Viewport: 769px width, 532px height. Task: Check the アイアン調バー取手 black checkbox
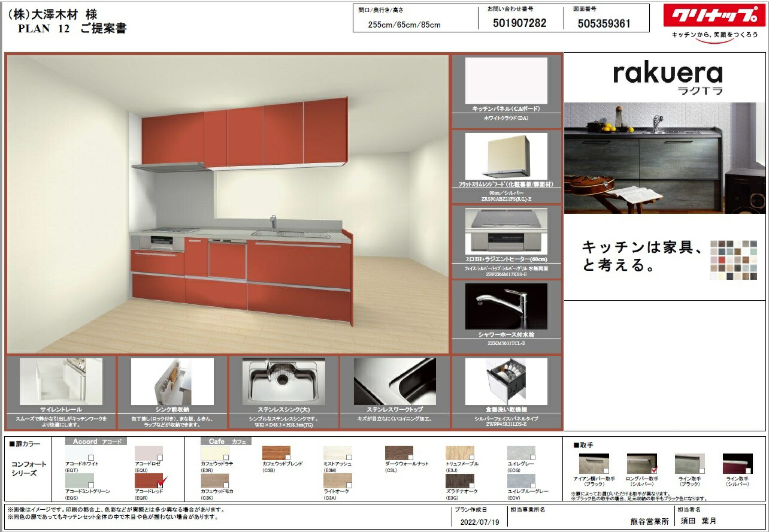tap(606, 471)
